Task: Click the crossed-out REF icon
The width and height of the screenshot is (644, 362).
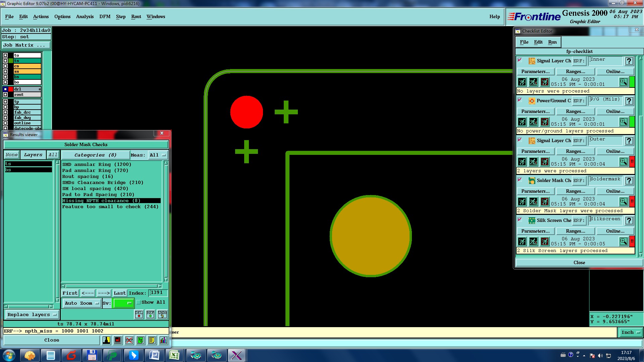Action: 129,340
